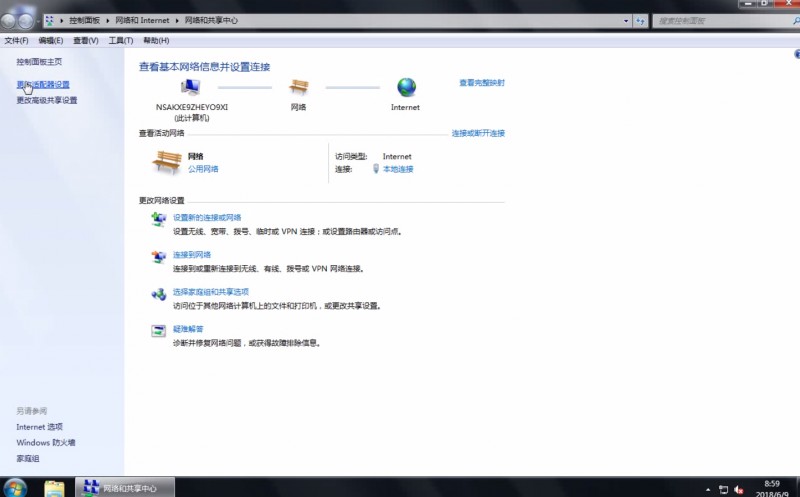Click the taskbar clock showing 8:59

point(771,483)
